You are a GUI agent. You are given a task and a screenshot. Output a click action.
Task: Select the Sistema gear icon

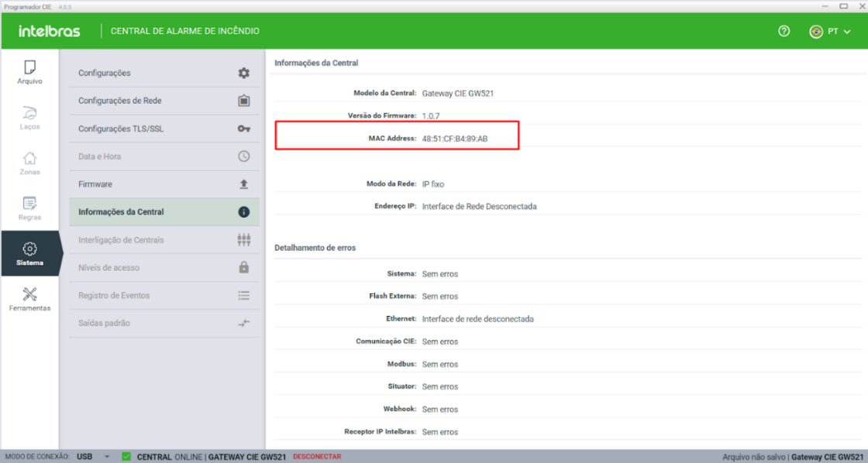pos(29,249)
